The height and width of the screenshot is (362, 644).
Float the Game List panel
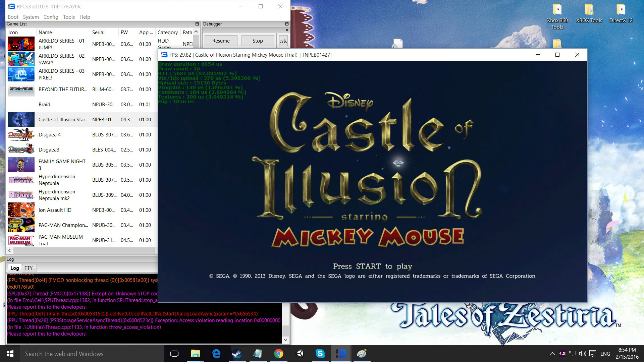197,24
